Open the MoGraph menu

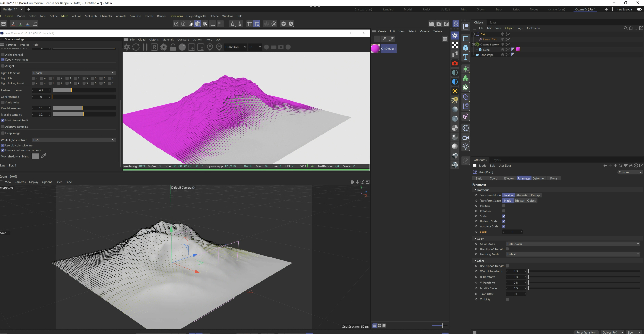tap(91, 16)
